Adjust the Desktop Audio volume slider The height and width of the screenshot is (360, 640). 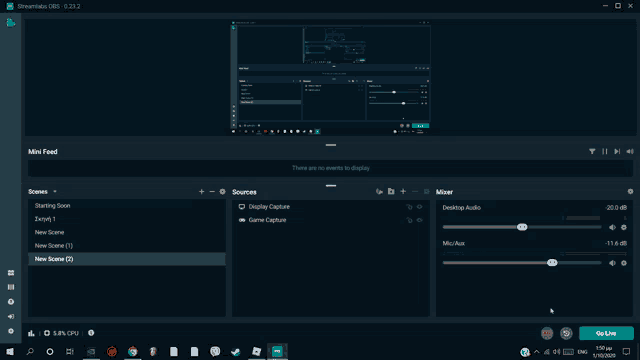pos(522,227)
